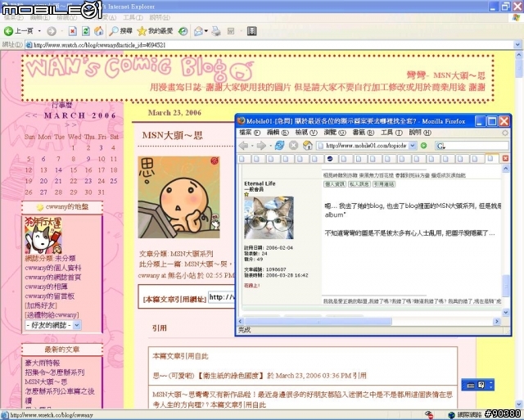This screenshot has height=420, width=524.
Task: Click the red-marked icon in IE's status bar
Action: (429, 415)
